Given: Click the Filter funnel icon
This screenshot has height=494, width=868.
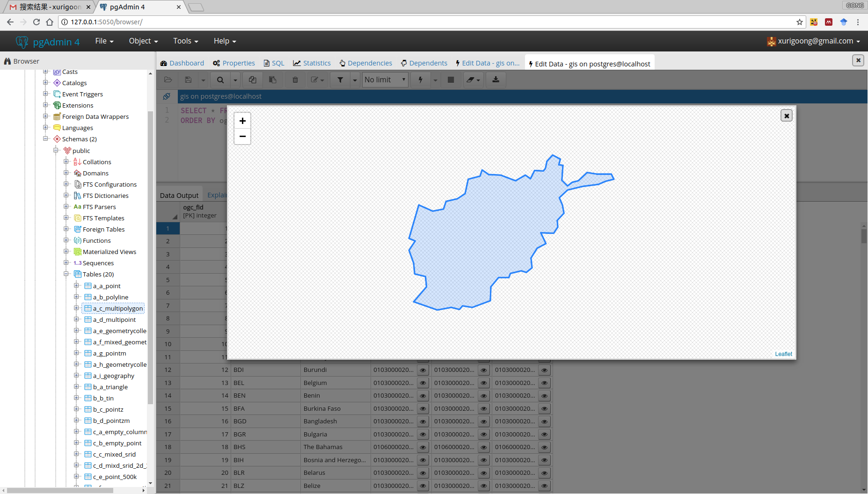Looking at the screenshot, I should click(x=340, y=80).
